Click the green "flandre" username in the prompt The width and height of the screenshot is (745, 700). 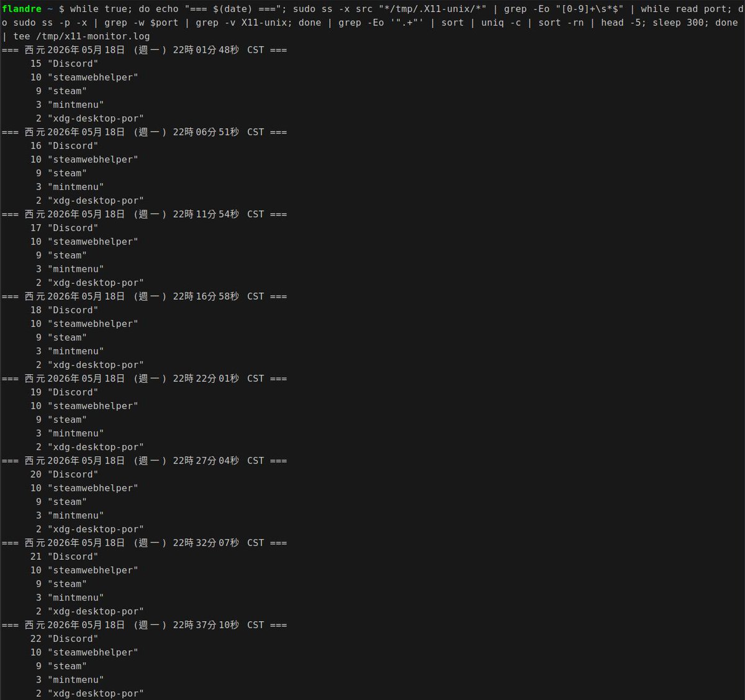point(22,9)
